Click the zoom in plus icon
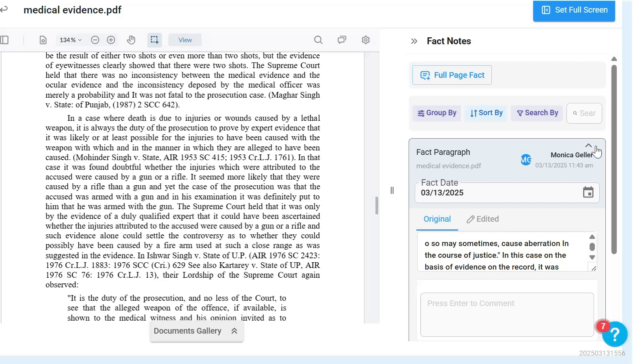 (x=111, y=40)
